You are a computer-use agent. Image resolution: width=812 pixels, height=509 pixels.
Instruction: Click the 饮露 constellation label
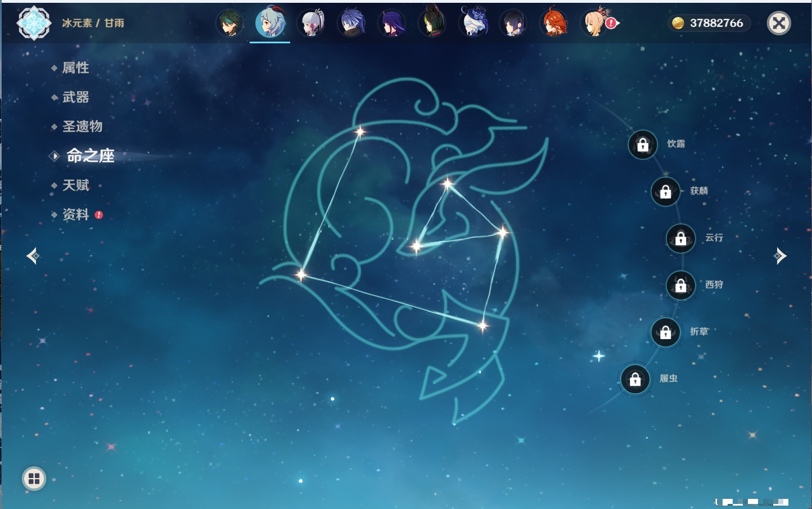click(676, 144)
